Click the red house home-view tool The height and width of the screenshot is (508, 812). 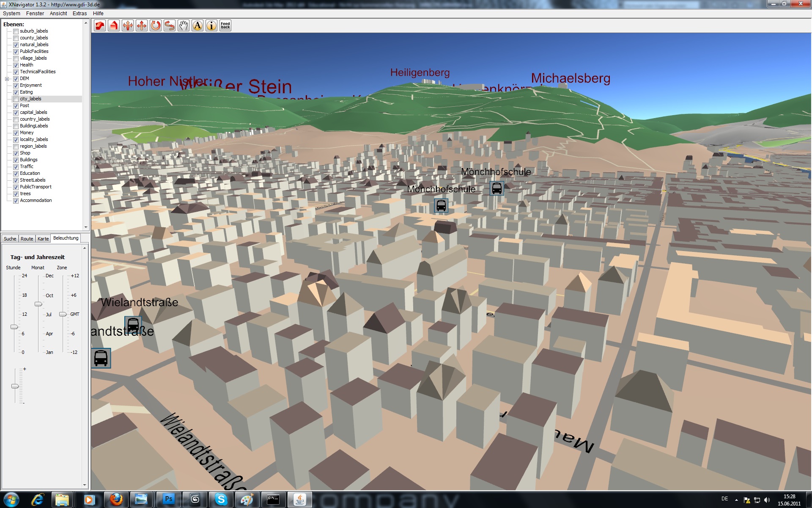pos(114,26)
